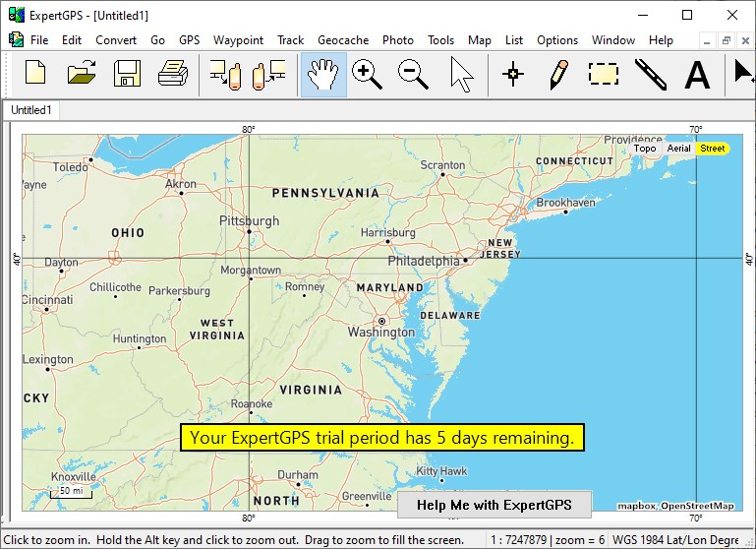Open the Waypoint menu

tap(238, 40)
